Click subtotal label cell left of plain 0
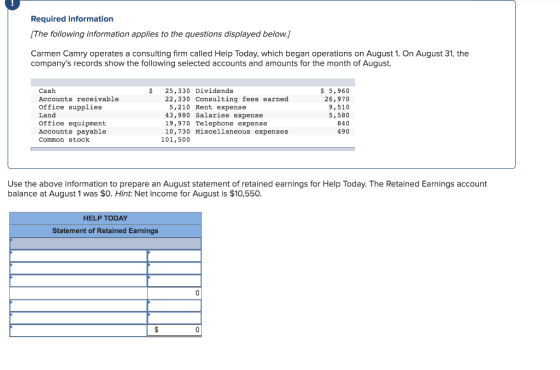The width and height of the screenshot is (560, 370). [79, 293]
